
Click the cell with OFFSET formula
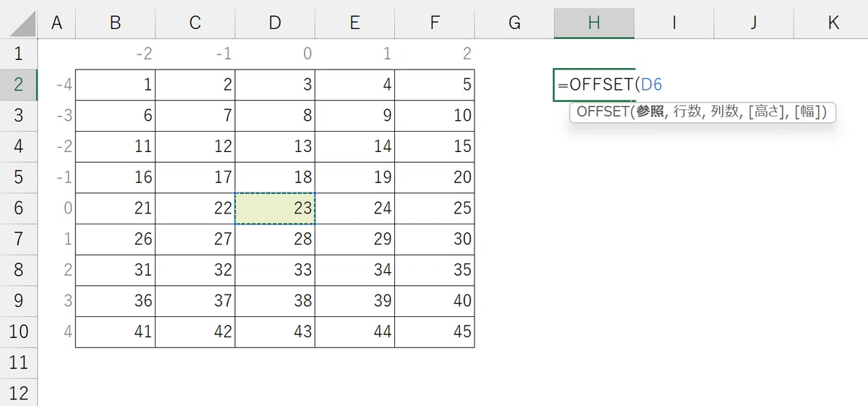594,85
